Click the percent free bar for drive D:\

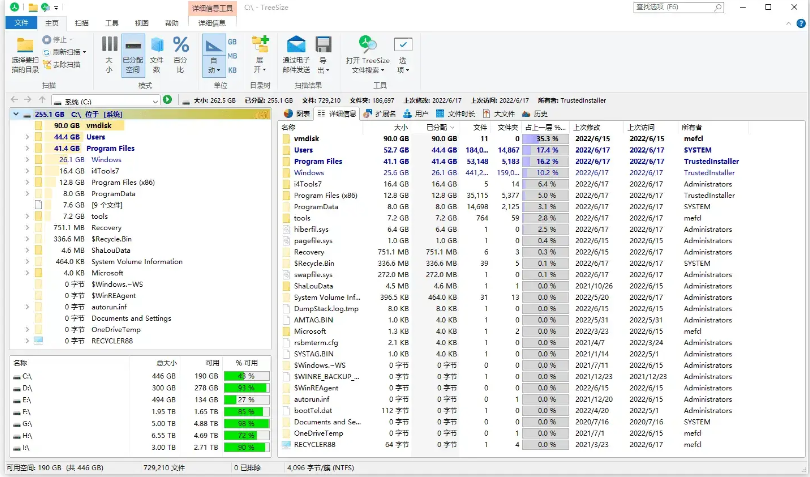(x=246, y=387)
